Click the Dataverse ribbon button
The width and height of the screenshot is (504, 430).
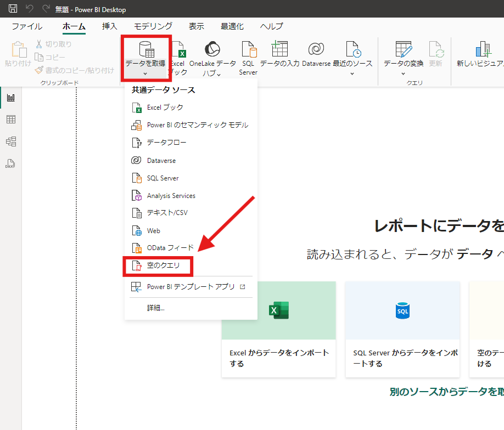pyautogui.click(x=316, y=54)
